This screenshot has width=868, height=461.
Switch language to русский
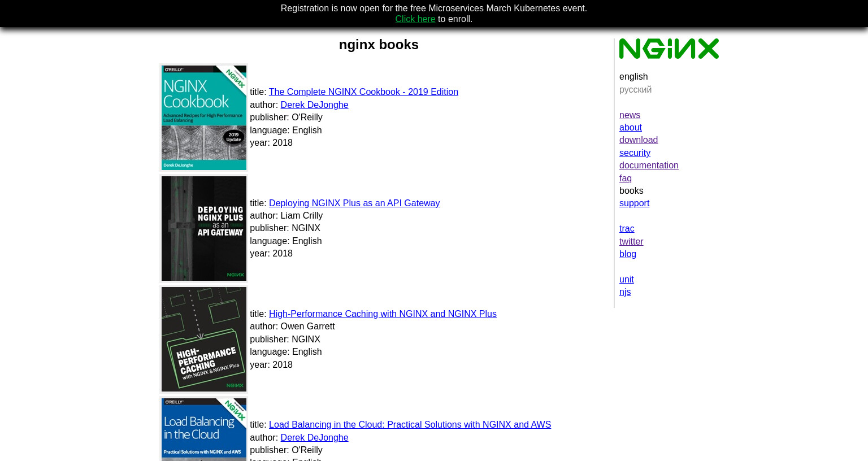tap(635, 89)
